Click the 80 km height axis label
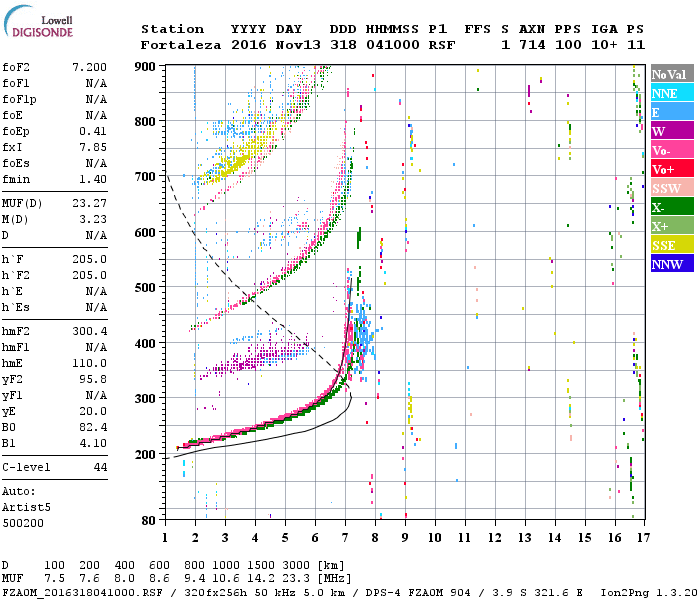This screenshot has height=600, width=700. 149,521
